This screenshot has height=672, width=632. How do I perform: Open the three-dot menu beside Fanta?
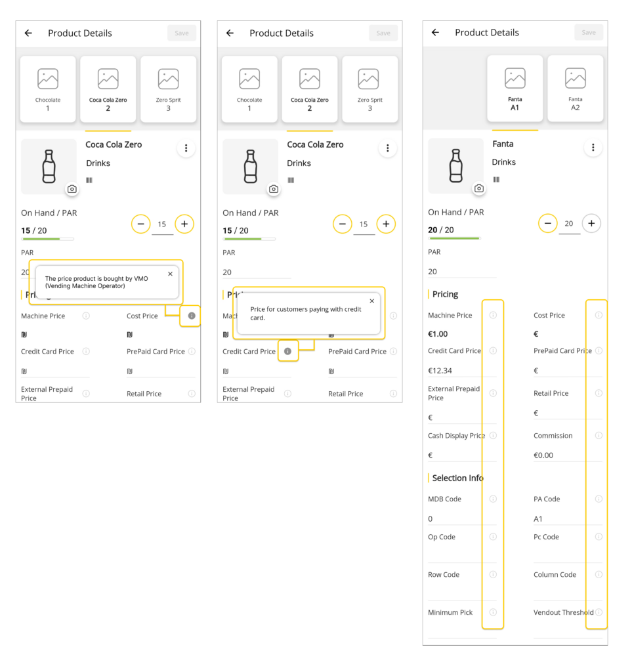(593, 148)
